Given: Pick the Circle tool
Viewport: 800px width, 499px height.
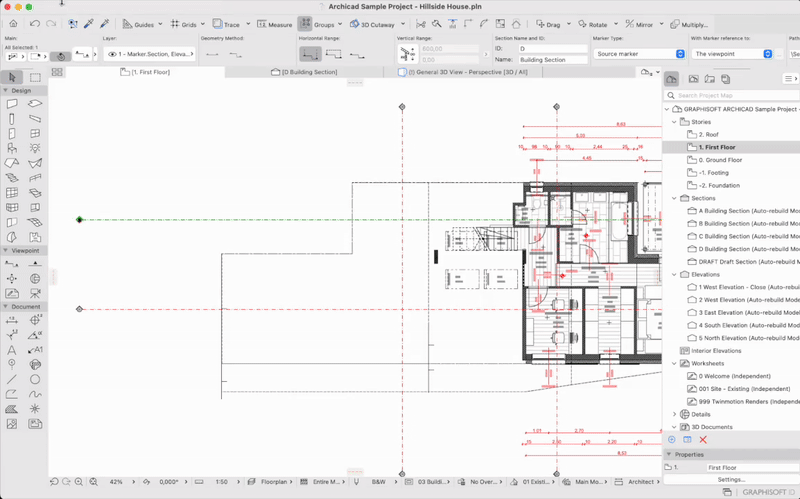Looking at the screenshot, I should [x=35, y=380].
